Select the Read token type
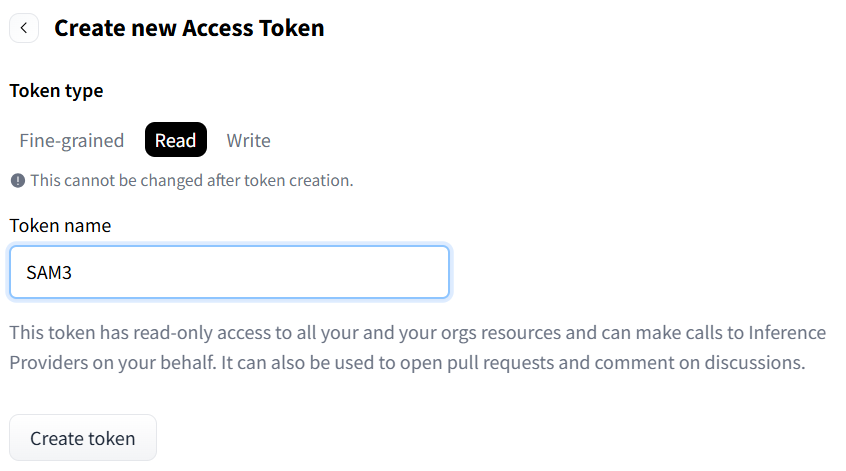Screen dimensions: 846x471 [x=176, y=141]
